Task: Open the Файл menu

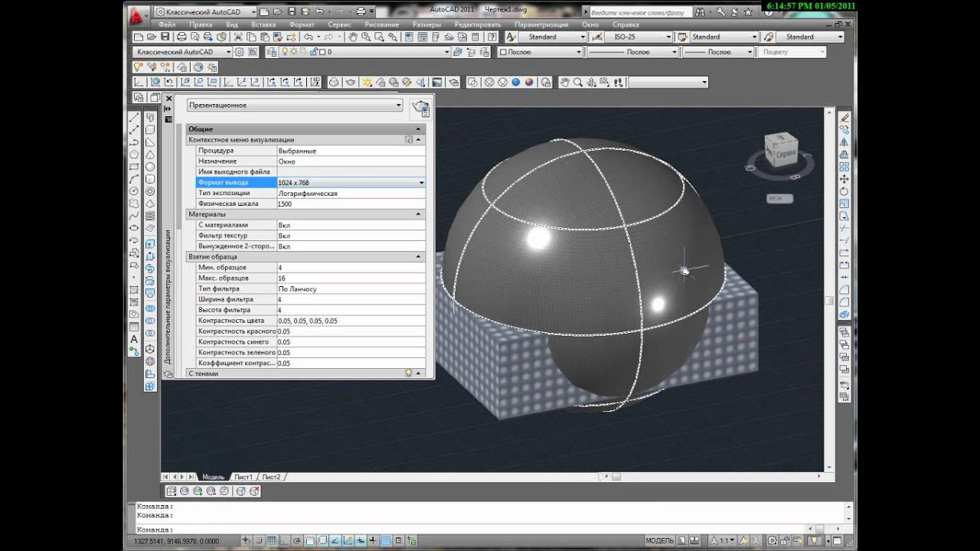Action: [x=167, y=24]
